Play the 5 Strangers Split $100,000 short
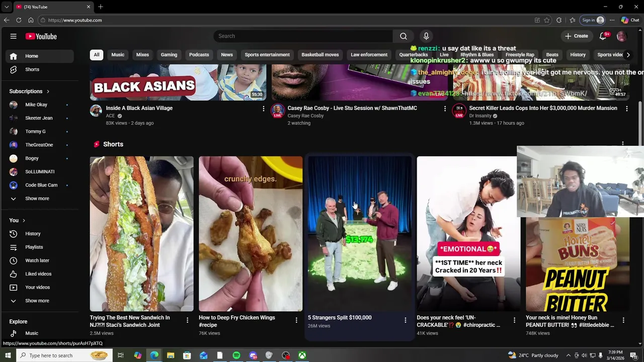644x362 pixels. click(x=360, y=234)
